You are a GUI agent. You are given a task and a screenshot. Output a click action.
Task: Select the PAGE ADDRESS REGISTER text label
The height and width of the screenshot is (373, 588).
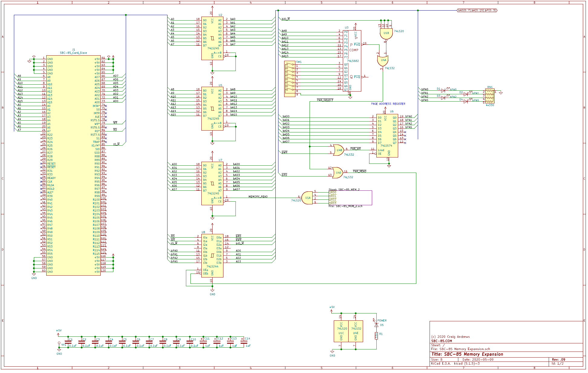point(388,104)
